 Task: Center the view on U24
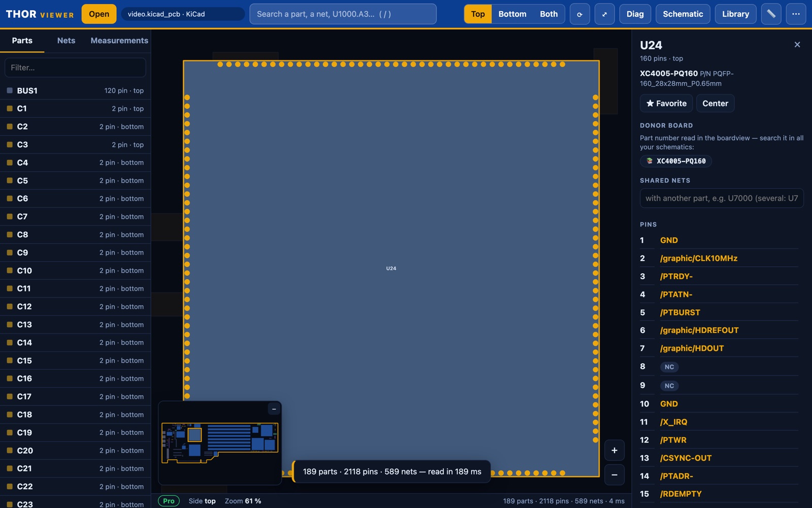[715, 104]
